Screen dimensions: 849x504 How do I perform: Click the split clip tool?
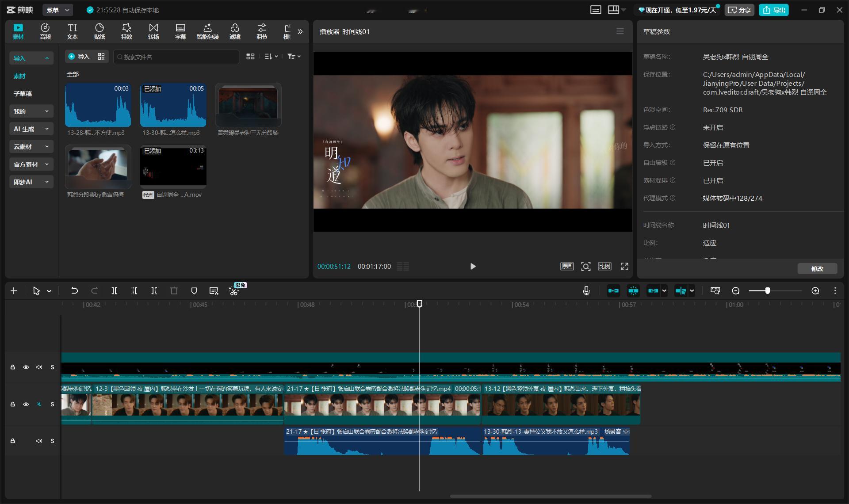[x=114, y=290]
